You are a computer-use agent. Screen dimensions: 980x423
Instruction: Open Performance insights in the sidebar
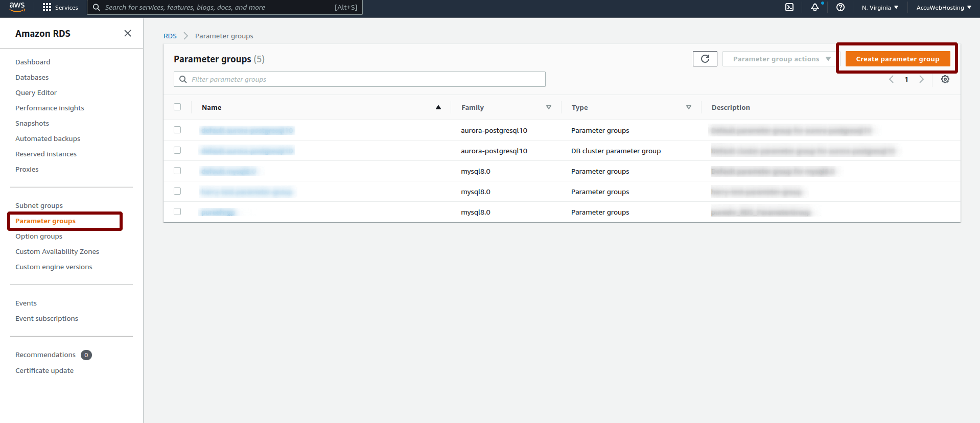coord(50,108)
